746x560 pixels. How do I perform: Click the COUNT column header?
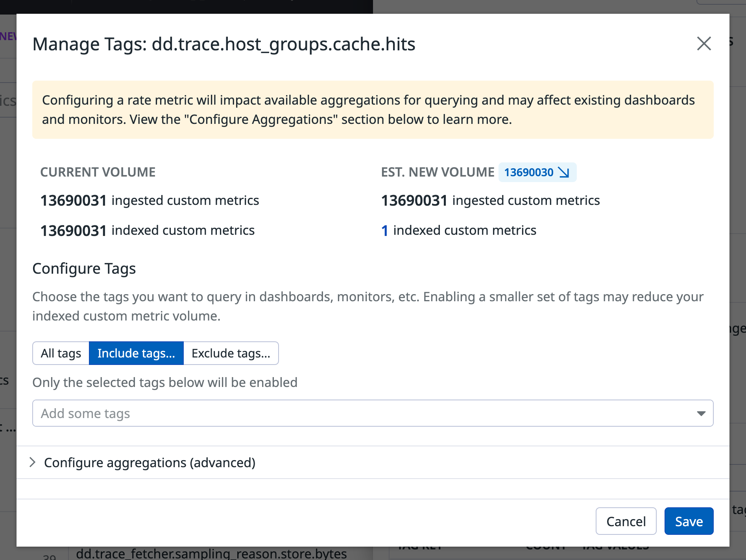545,546
